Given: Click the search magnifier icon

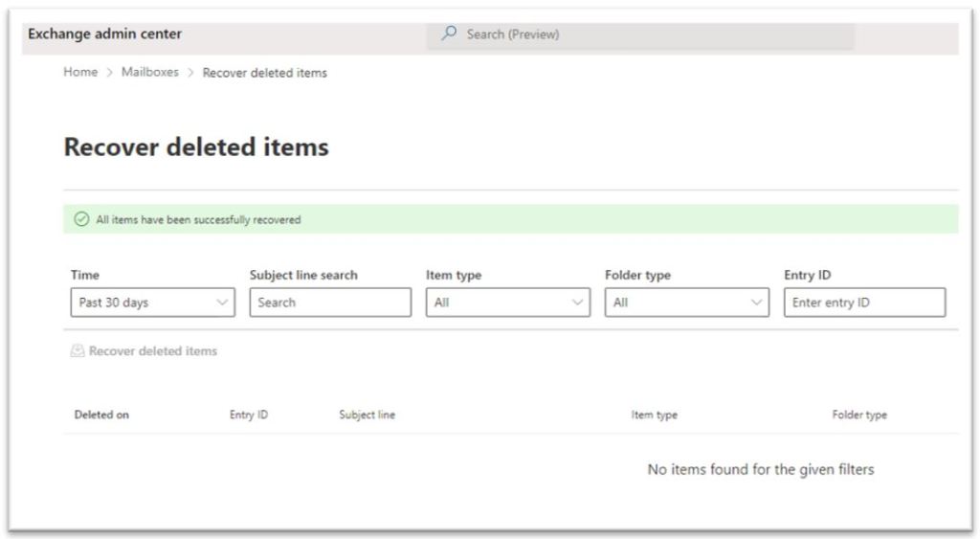Looking at the screenshot, I should [x=449, y=34].
